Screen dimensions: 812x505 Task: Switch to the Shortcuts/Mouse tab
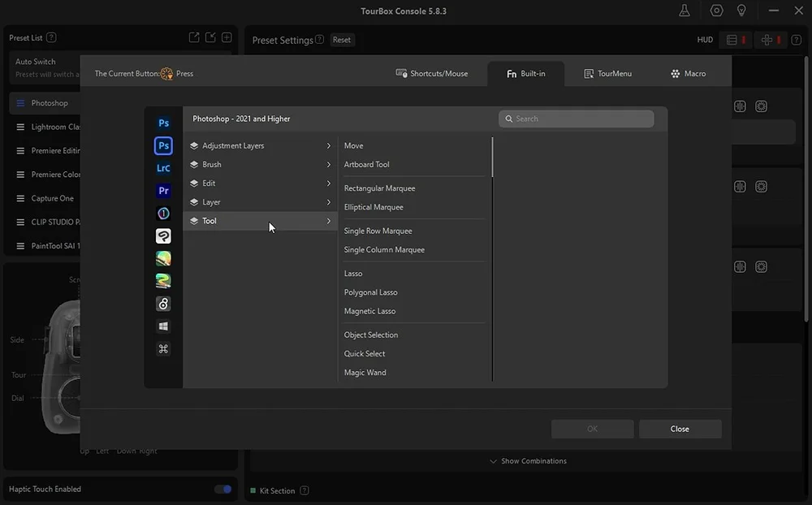431,74
